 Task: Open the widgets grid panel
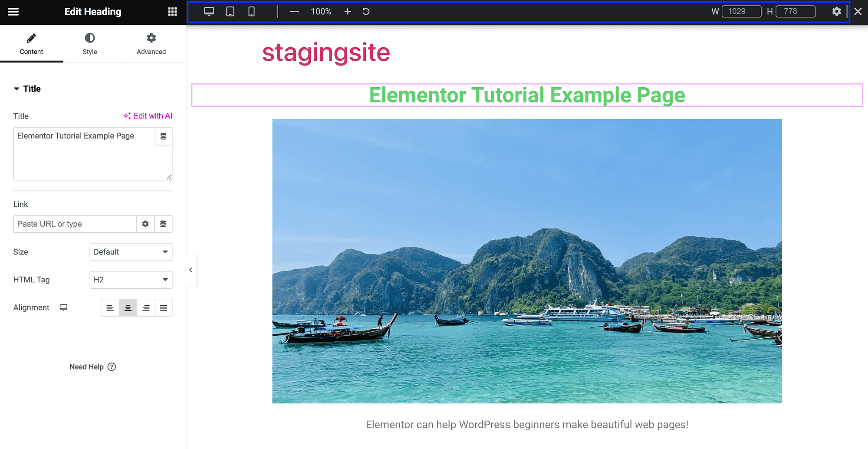tap(172, 12)
